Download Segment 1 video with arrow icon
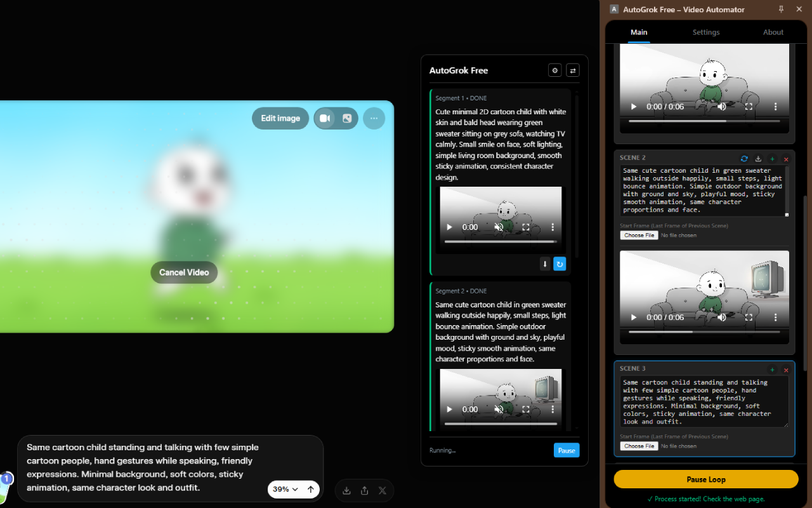812x508 pixels. coord(545,264)
